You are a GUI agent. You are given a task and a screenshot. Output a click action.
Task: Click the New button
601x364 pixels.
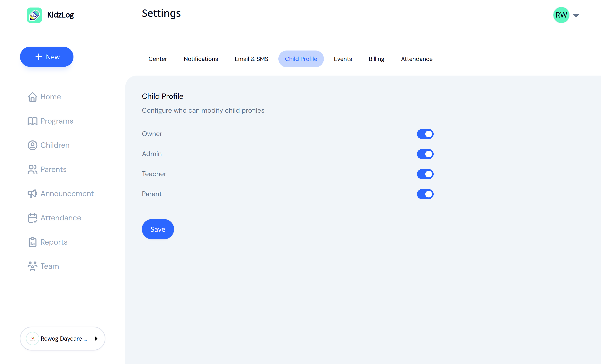tap(47, 57)
